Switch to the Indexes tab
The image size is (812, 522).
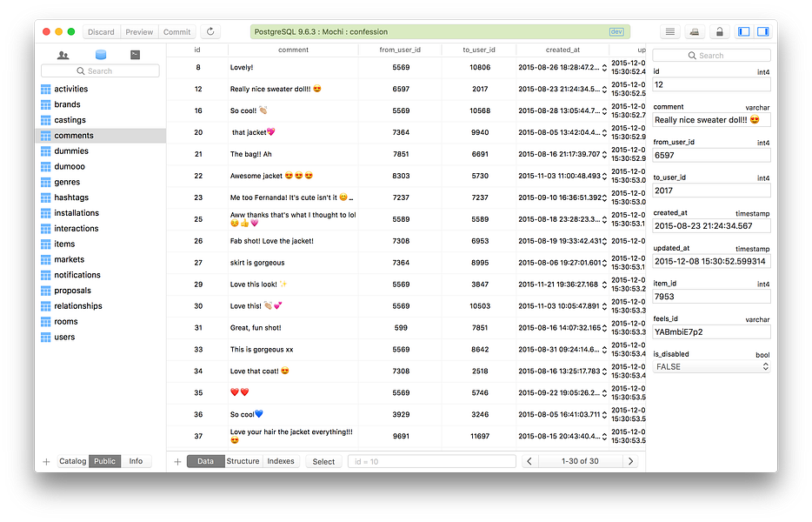point(281,461)
